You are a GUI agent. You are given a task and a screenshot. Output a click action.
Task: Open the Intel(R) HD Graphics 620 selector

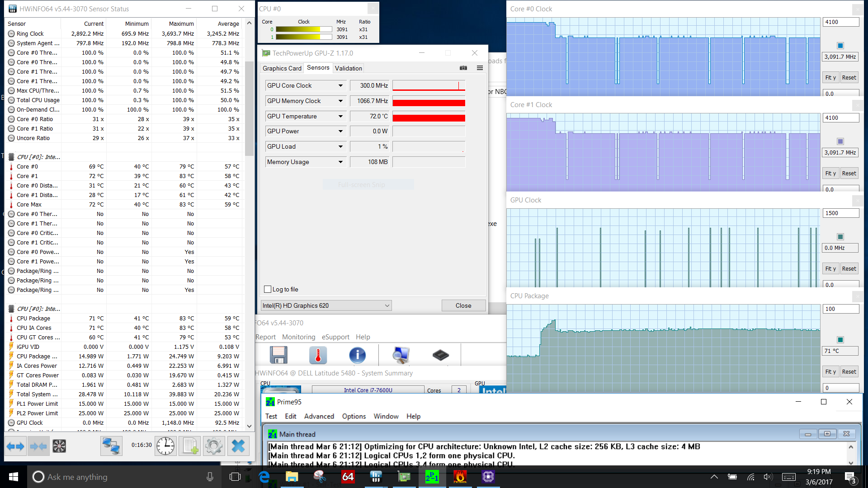(x=326, y=305)
